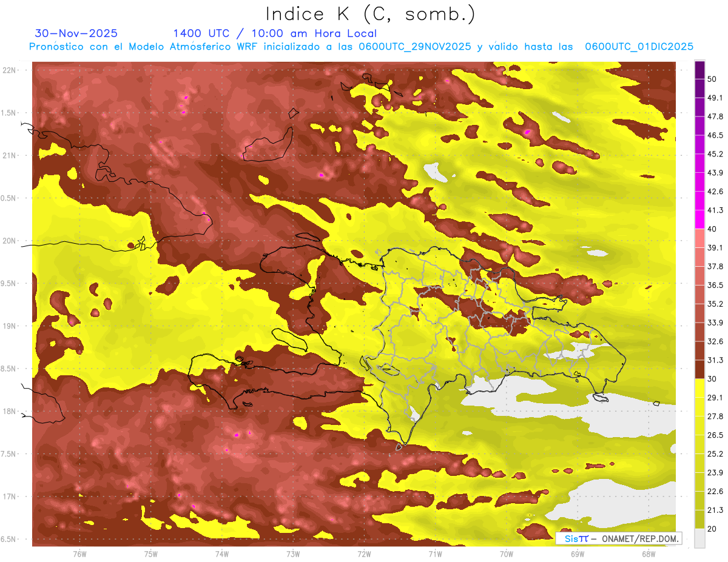Click the "41.3" colorbar label
Image resolution: width=728 pixels, height=562 pixels.
pyautogui.click(x=715, y=210)
